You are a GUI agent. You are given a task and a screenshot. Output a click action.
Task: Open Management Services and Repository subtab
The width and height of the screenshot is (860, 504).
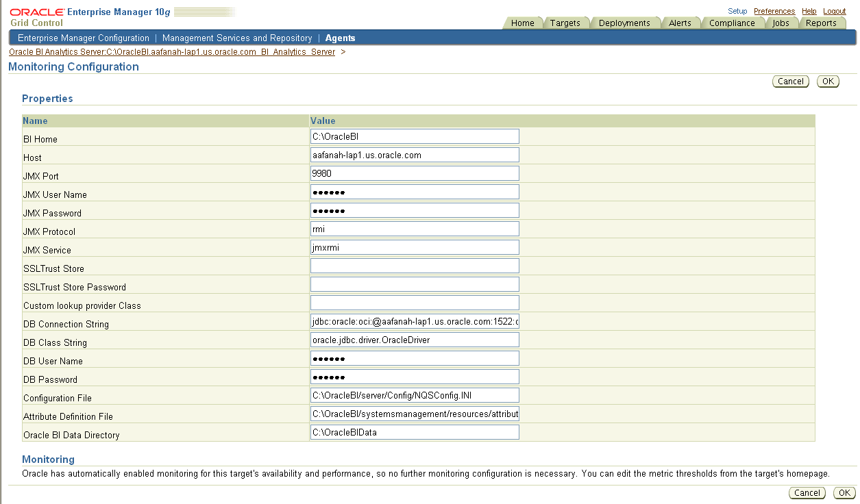pos(237,38)
